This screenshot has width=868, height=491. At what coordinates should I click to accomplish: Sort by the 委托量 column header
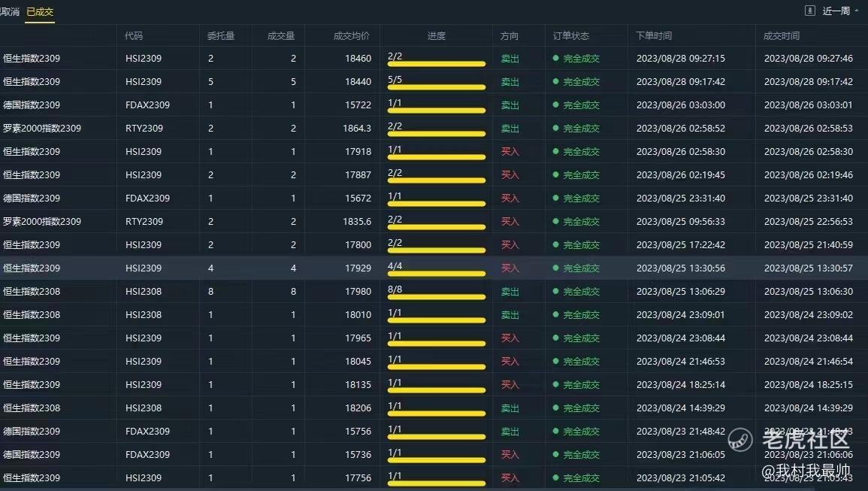(x=221, y=35)
